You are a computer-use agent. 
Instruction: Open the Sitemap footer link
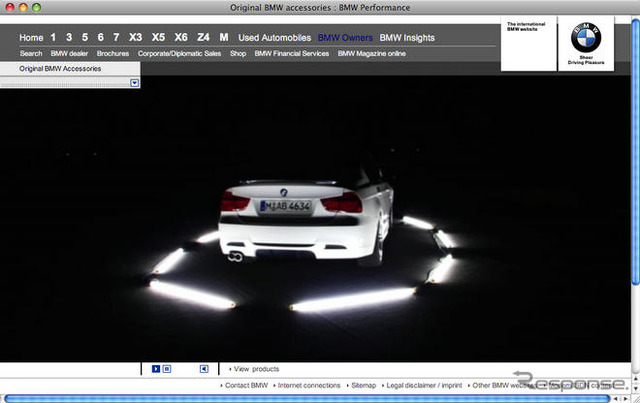pos(363,385)
